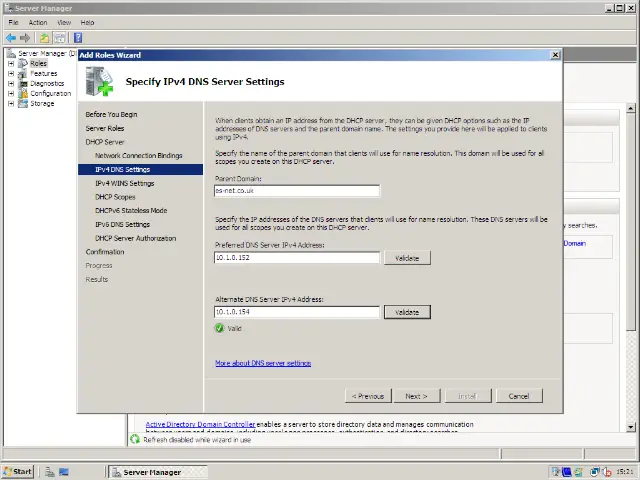This screenshot has width=640, height=480.
Task: Click the Preferred DNS Server IPv4 Address field
Action: pos(297,258)
